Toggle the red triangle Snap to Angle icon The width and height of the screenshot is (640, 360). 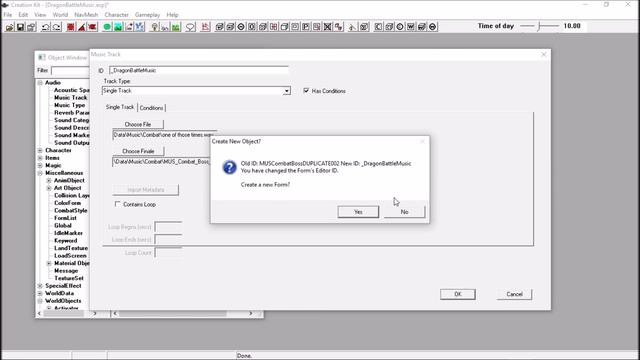point(82,27)
